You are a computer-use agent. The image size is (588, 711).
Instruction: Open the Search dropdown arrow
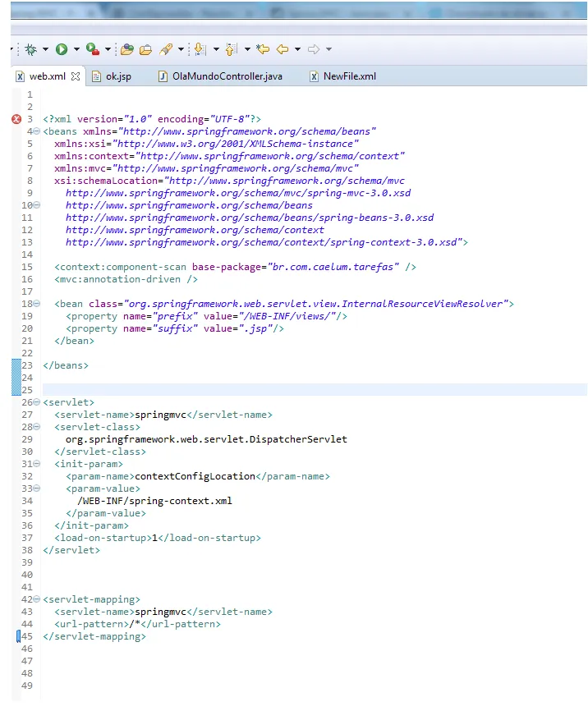click(x=181, y=49)
